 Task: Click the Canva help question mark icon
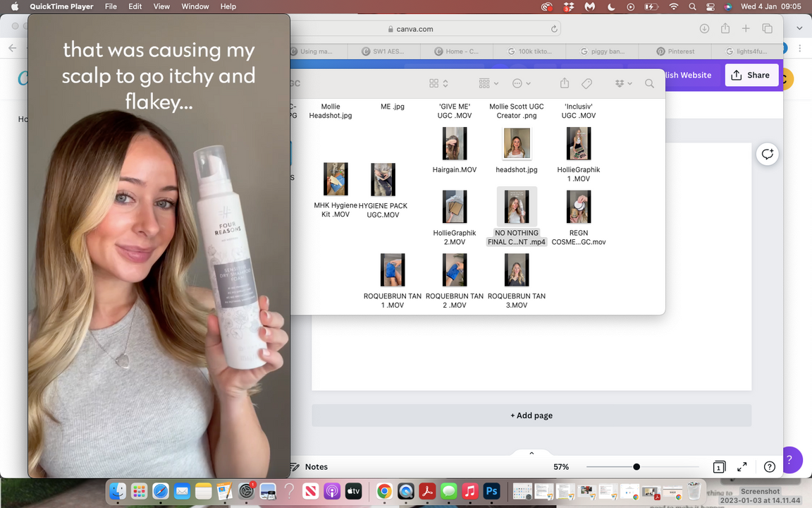(770, 466)
